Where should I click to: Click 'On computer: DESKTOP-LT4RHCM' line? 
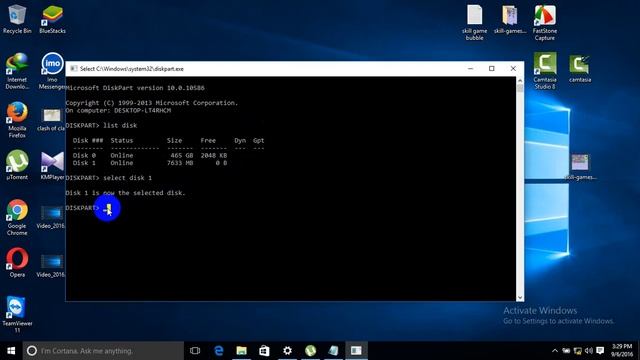point(118,110)
